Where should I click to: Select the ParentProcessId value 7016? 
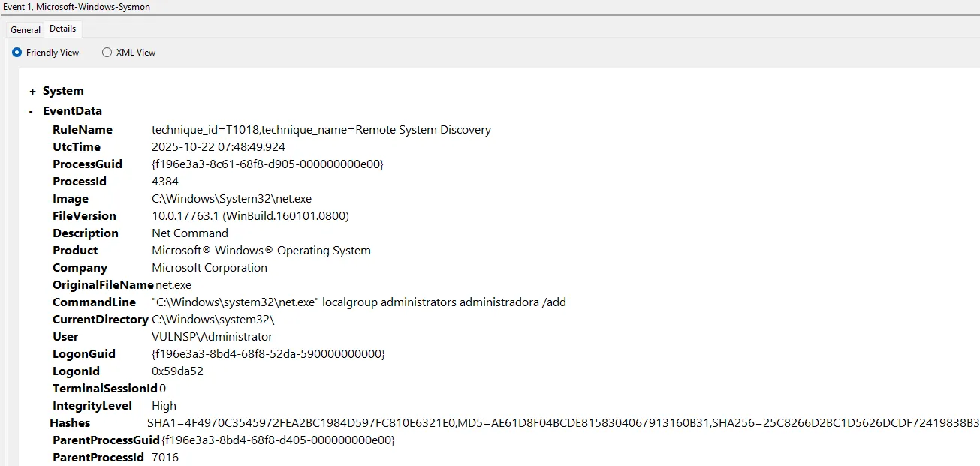point(165,458)
